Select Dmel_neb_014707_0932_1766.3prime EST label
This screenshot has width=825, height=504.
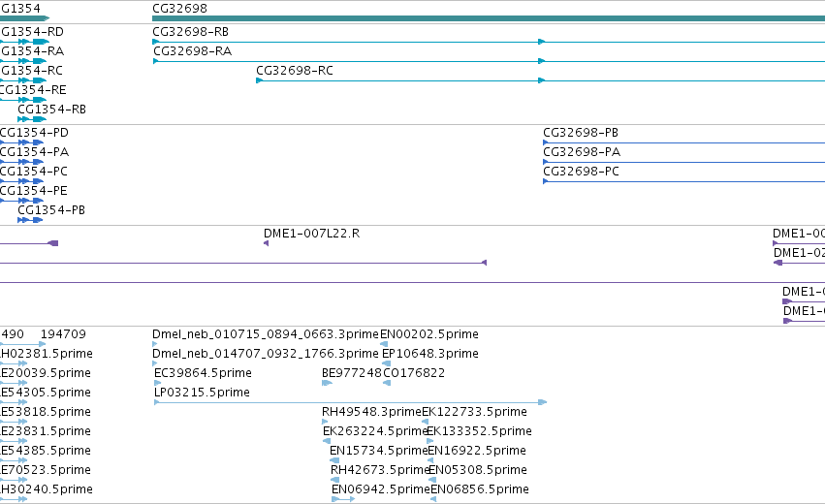pos(266,354)
